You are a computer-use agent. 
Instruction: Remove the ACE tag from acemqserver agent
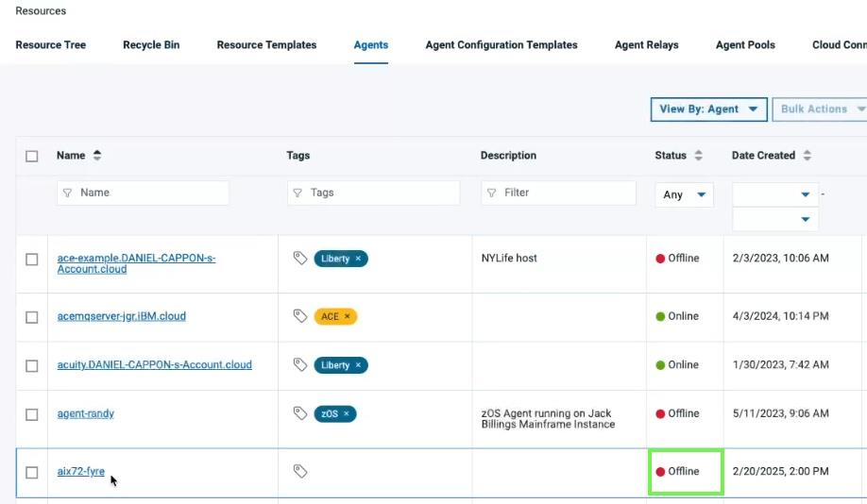click(347, 316)
